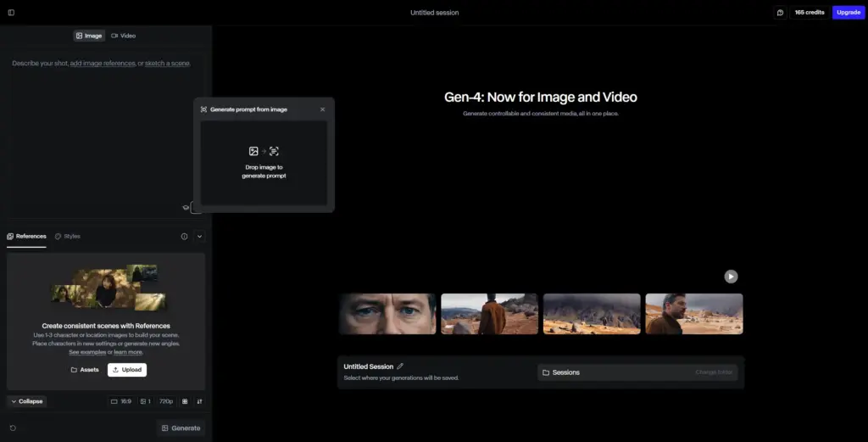The image size is (868, 442).
Task: Click the Generate button
Action: 181,428
